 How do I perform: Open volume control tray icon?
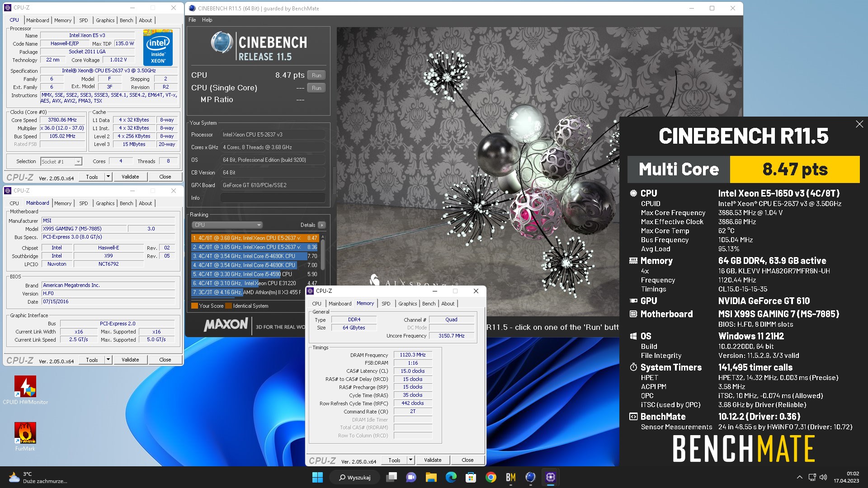(x=823, y=477)
